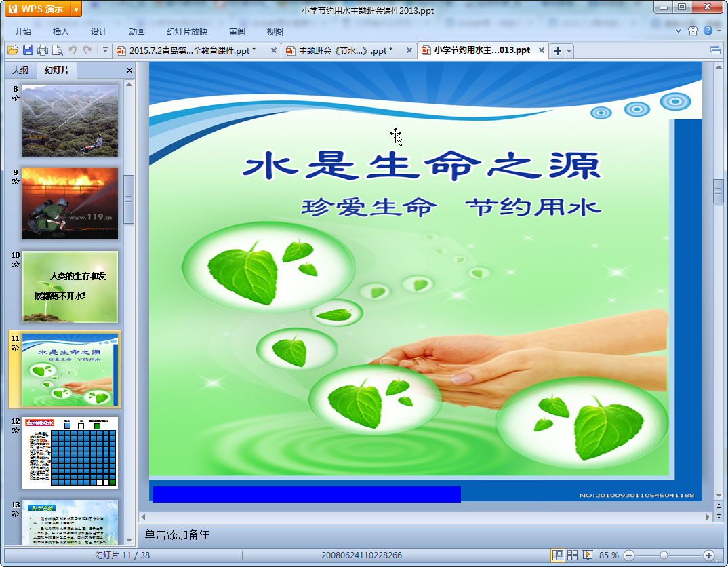
Task: Redo the last action
Action: click(x=87, y=50)
